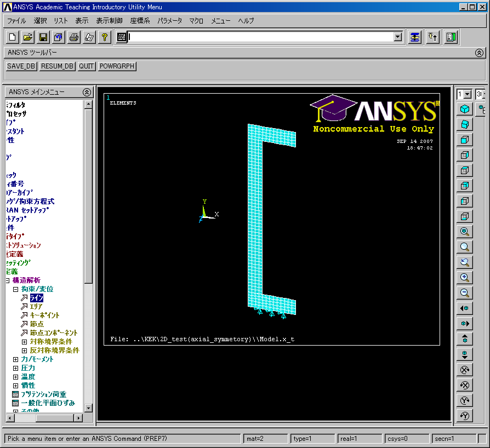Screen dimensions: 490x448
Task: Click the New Analysis icon
Action: 13,37
